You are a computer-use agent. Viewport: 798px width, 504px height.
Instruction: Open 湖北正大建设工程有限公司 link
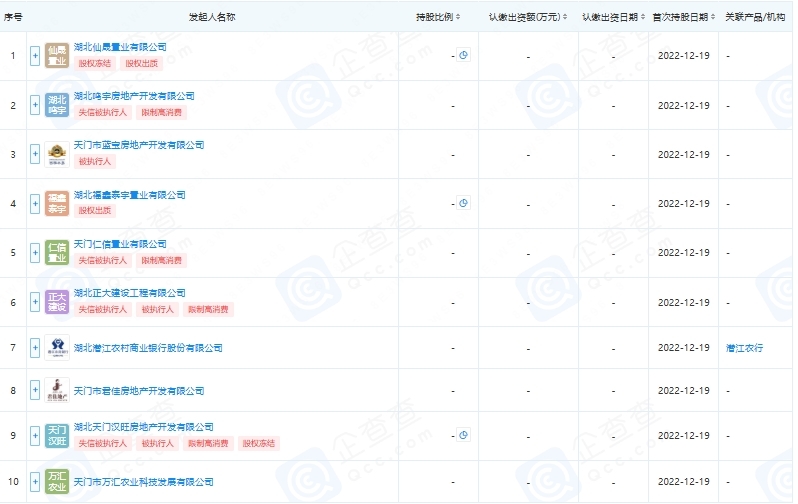point(130,293)
